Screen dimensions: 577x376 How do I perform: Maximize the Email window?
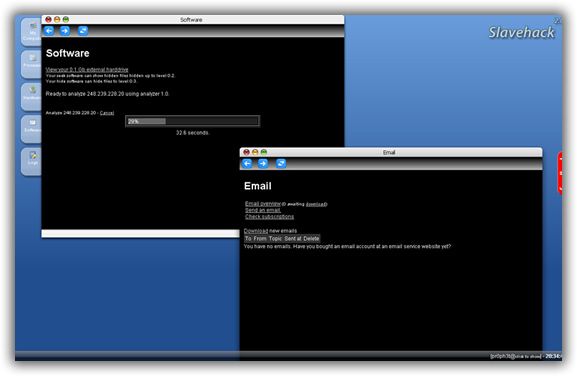pos(264,152)
